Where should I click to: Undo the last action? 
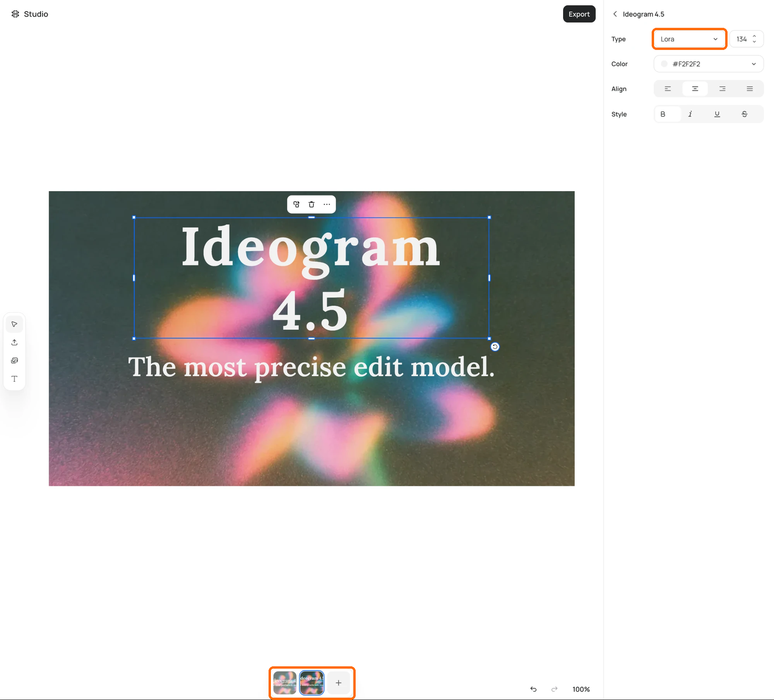[534, 689]
